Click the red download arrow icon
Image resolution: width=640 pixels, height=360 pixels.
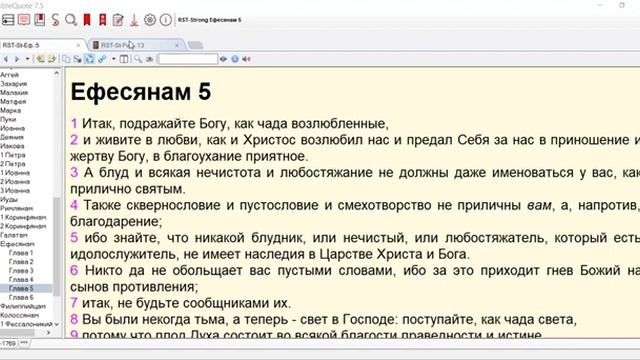pos(134,20)
